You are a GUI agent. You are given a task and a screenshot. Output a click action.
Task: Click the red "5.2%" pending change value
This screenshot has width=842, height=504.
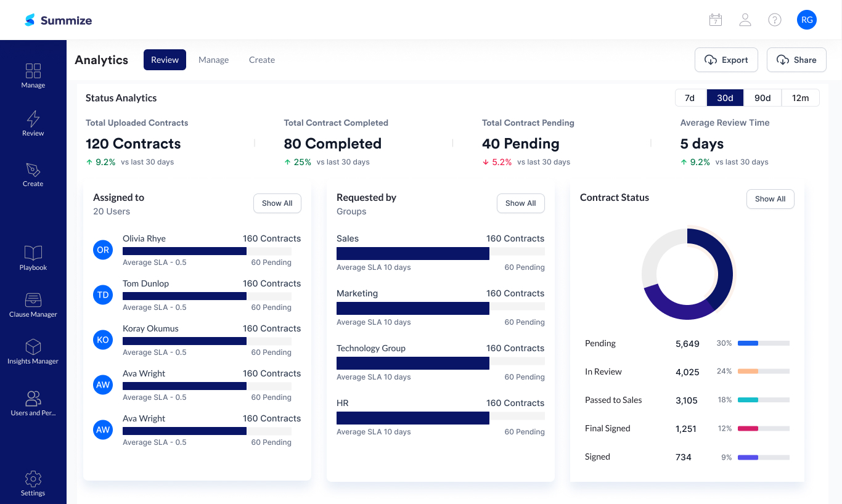tap(502, 162)
